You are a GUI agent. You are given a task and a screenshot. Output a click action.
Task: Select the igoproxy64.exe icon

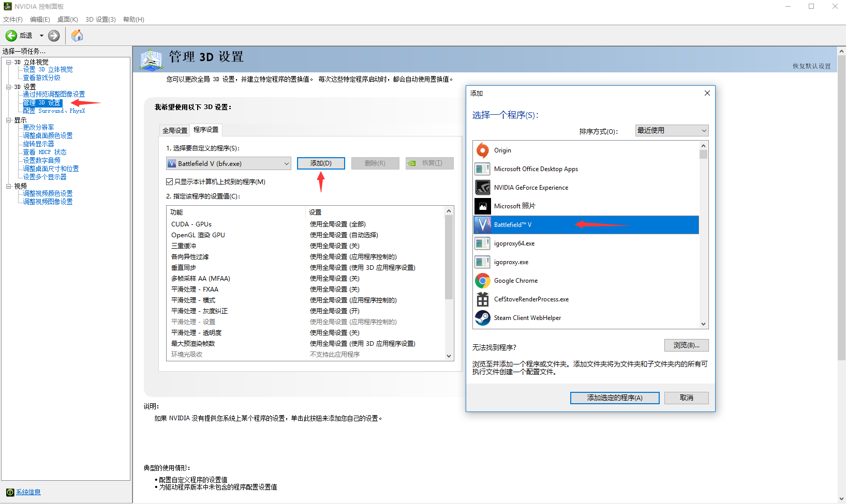(x=483, y=243)
